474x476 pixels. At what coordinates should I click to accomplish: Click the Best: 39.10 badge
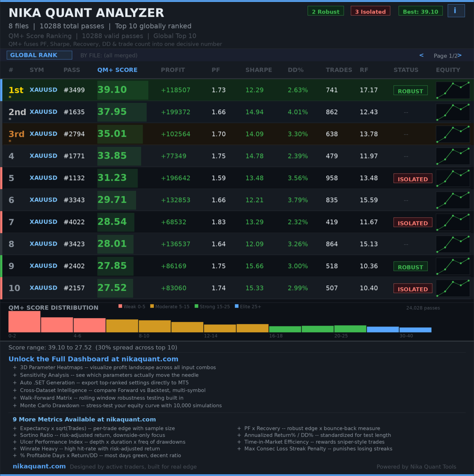tap(420, 11)
